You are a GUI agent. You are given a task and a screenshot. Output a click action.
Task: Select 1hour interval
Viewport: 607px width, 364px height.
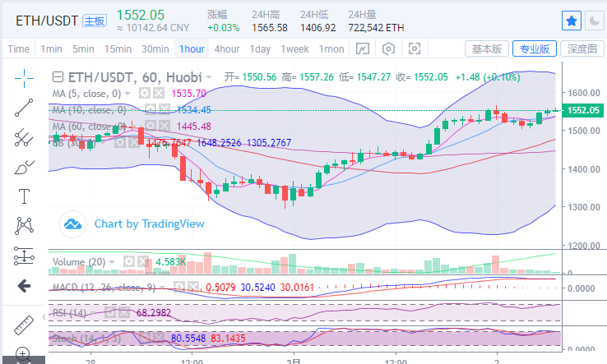(x=192, y=49)
